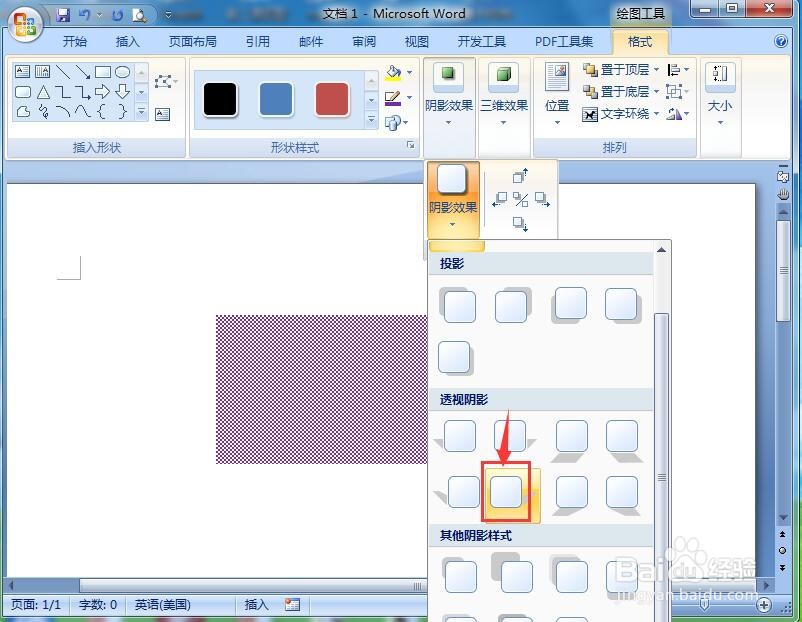Undo the last action in quick access toolbar
802x622 pixels.
85,15
